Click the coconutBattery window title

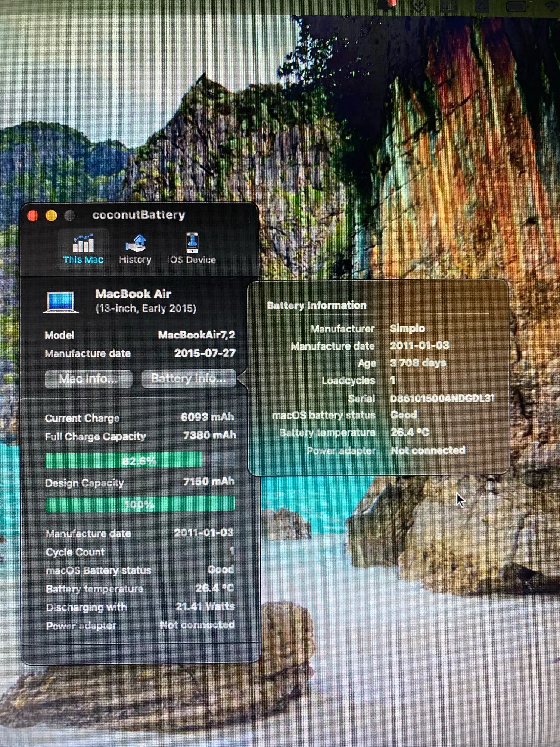[139, 215]
